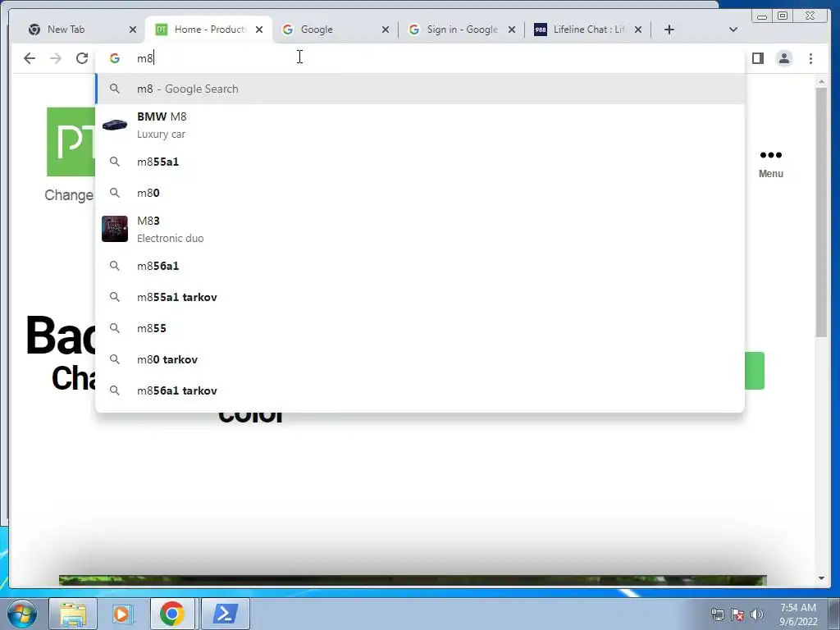
Task: Click the Google G icon in address bar
Action: point(115,58)
